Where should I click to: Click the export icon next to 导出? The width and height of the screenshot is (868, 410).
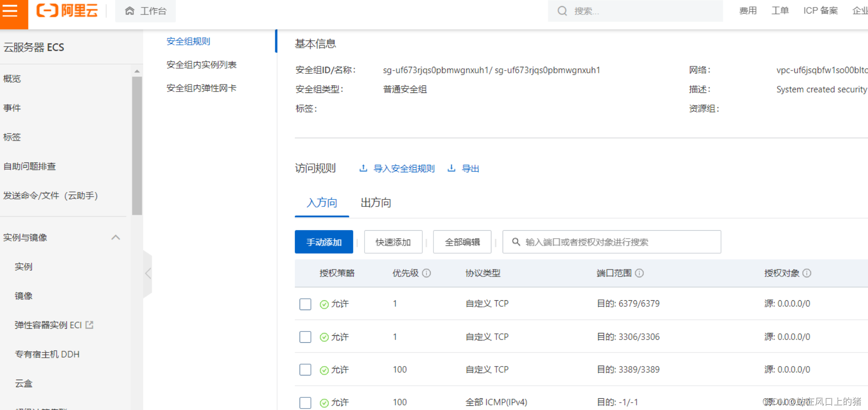point(451,168)
